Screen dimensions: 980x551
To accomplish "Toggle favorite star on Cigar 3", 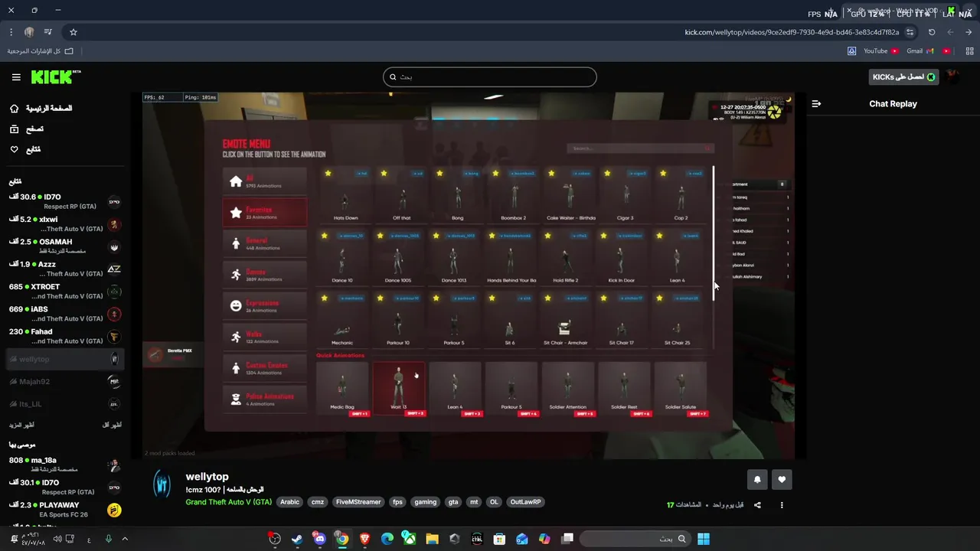I will click(607, 174).
